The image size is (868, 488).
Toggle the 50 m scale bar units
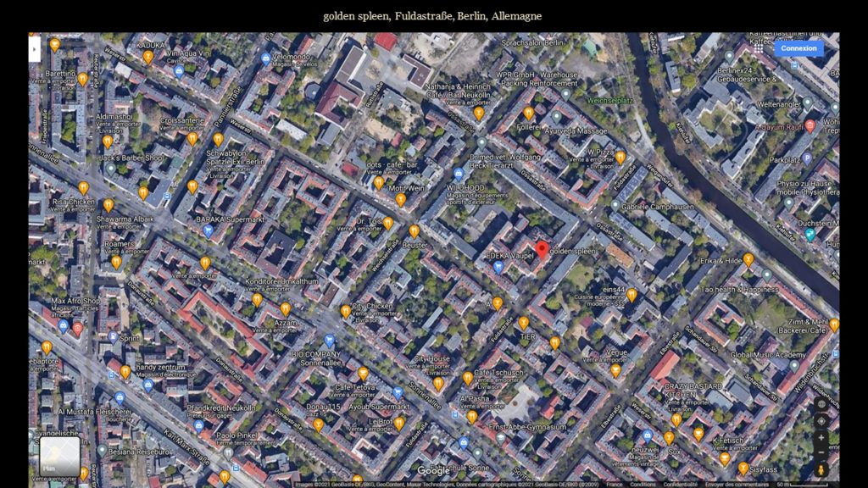point(797,484)
